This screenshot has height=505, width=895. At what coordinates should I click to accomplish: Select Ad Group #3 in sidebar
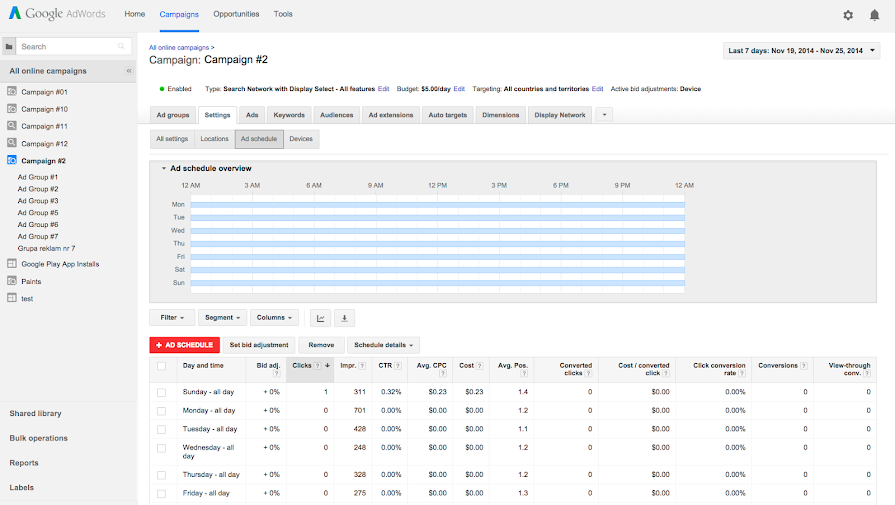pyautogui.click(x=38, y=201)
